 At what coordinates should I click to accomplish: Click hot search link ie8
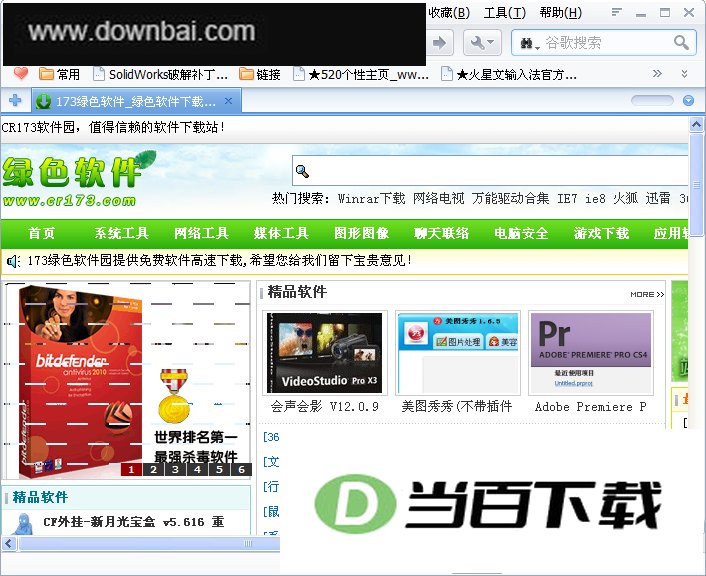coord(595,198)
